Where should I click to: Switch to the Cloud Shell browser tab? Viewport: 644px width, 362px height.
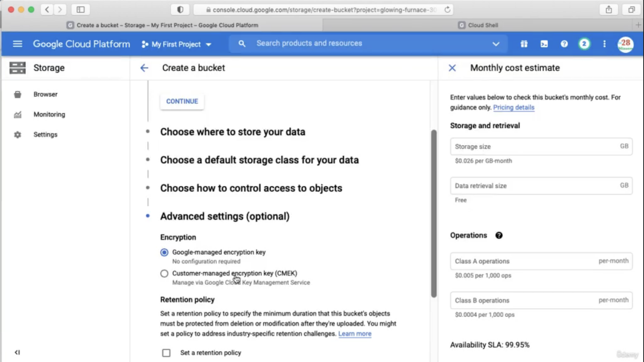click(x=479, y=25)
